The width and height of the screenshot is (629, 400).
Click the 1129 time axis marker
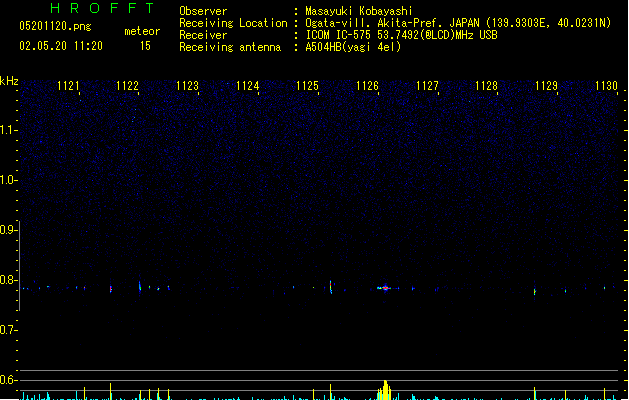[546, 86]
